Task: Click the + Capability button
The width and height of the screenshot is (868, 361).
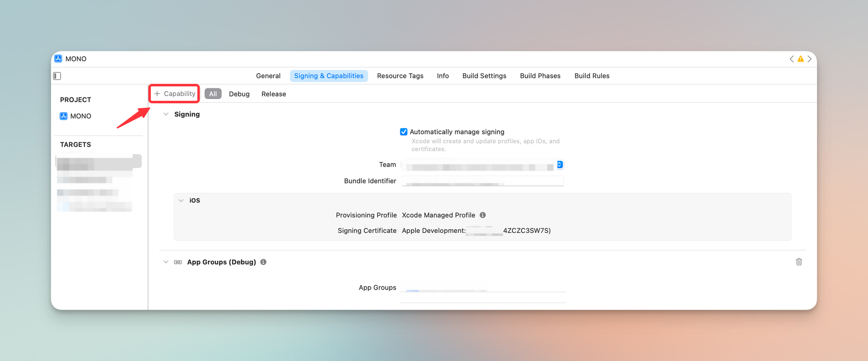Action: 175,94
